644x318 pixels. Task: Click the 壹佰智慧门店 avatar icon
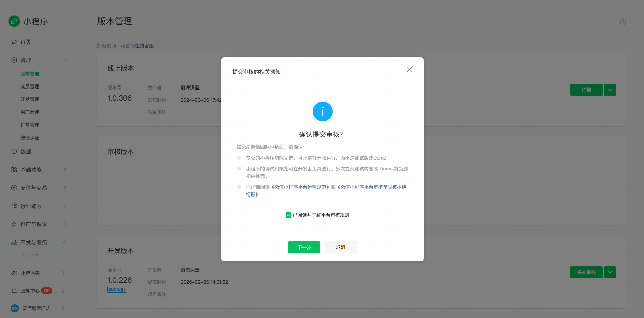point(15,308)
